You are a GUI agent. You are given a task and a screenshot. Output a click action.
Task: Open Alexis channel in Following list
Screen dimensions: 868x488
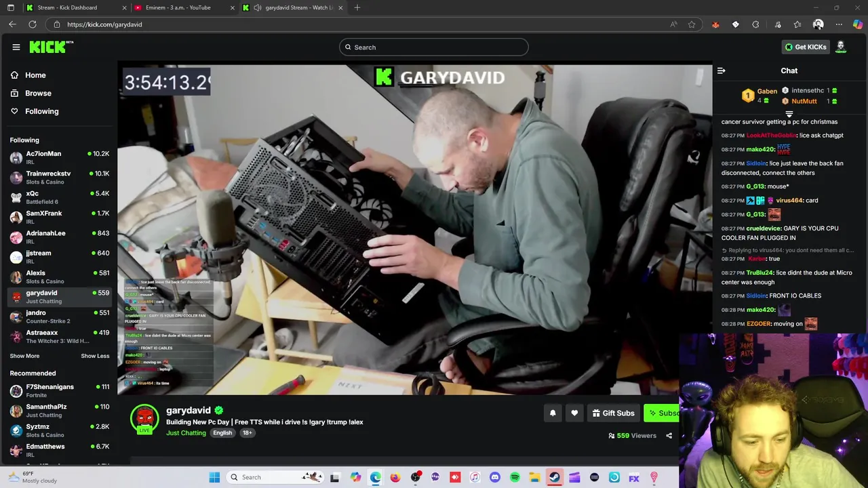(59, 277)
